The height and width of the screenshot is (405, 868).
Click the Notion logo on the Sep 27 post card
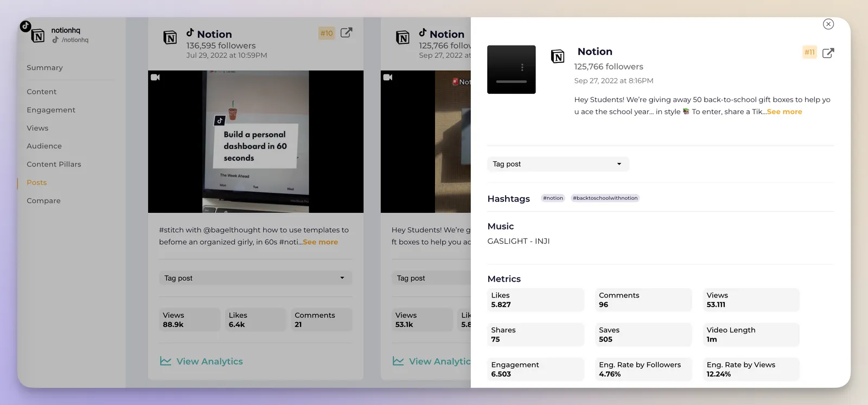click(403, 37)
